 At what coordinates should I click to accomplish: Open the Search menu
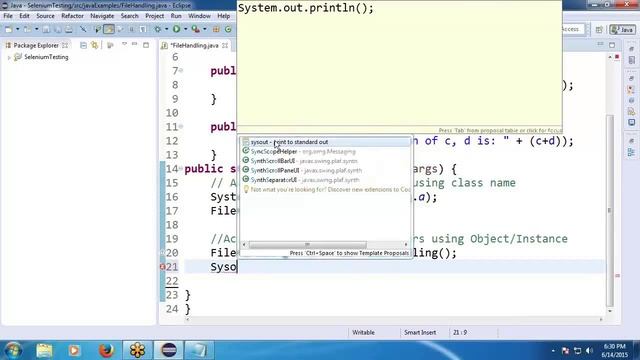click(x=129, y=16)
